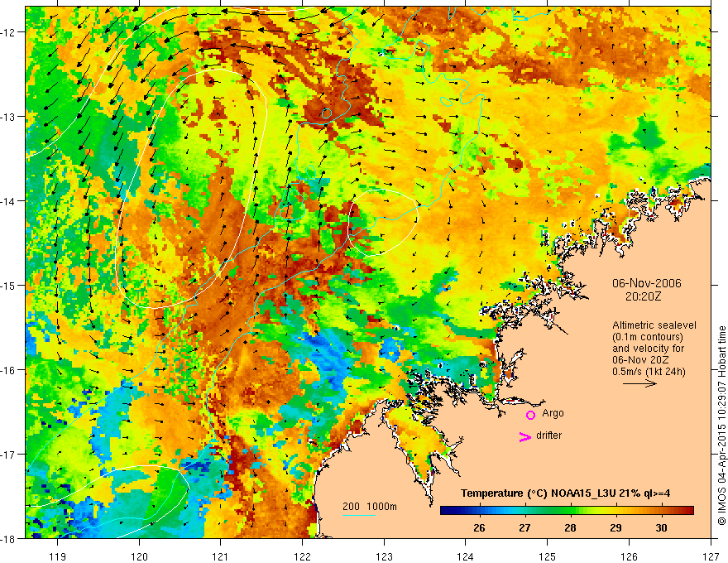728x563 pixels.
Task: Click the longitude axis label 121
Action: (x=221, y=556)
